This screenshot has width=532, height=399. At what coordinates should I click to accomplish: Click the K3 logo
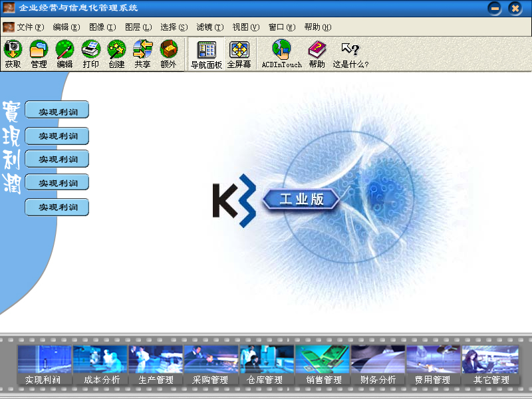coord(235,201)
